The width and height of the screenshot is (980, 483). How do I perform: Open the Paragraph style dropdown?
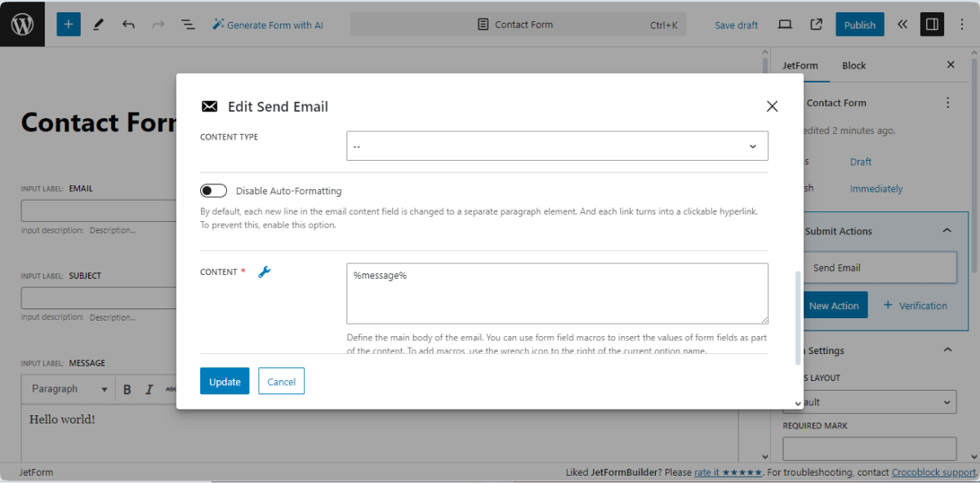pyautogui.click(x=68, y=389)
